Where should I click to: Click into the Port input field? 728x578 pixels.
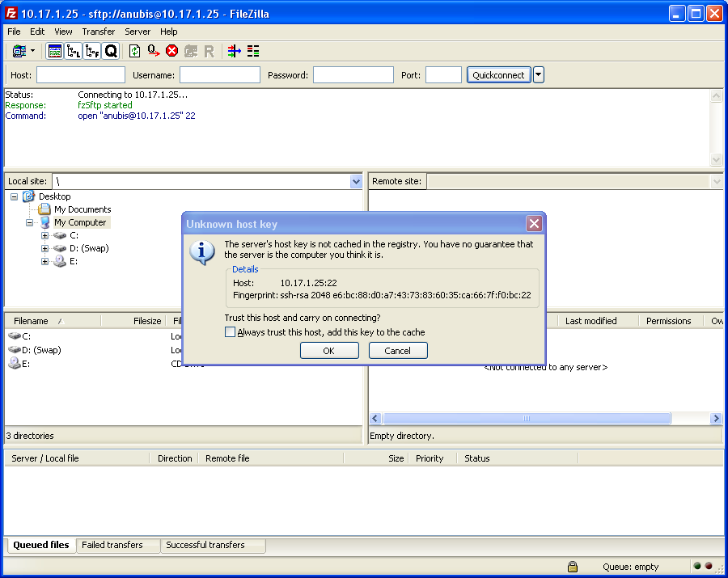[443, 75]
